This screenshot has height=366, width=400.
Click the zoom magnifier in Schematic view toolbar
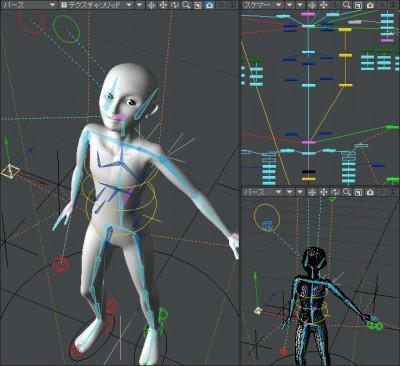347,5
